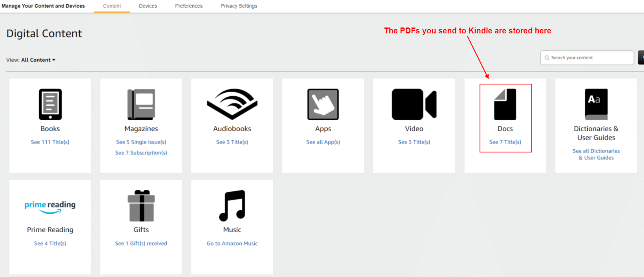
Task: Open the Dictionaries & User Guides icon
Action: click(x=596, y=104)
